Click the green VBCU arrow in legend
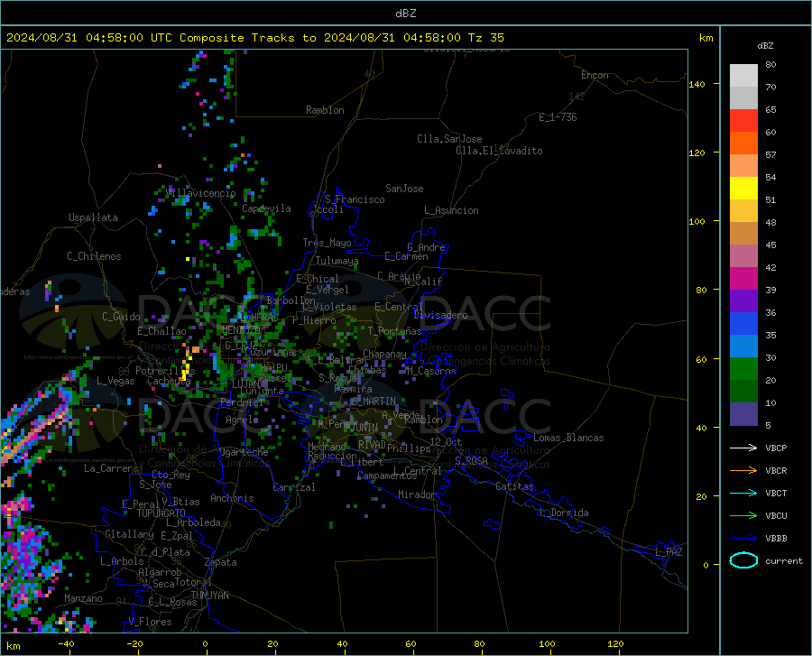Image resolution: width=812 pixels, height=656 pixels. pyautogui.click(x=743, y=516)
